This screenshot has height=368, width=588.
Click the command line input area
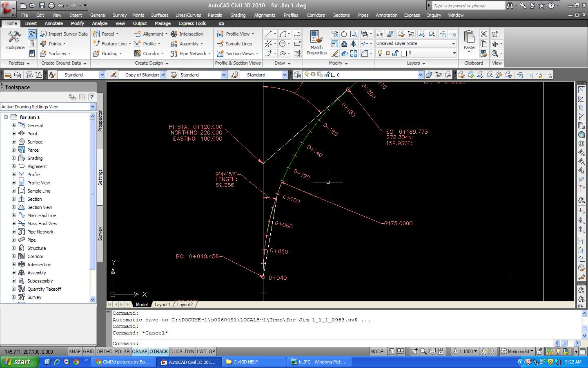[332, 343]
